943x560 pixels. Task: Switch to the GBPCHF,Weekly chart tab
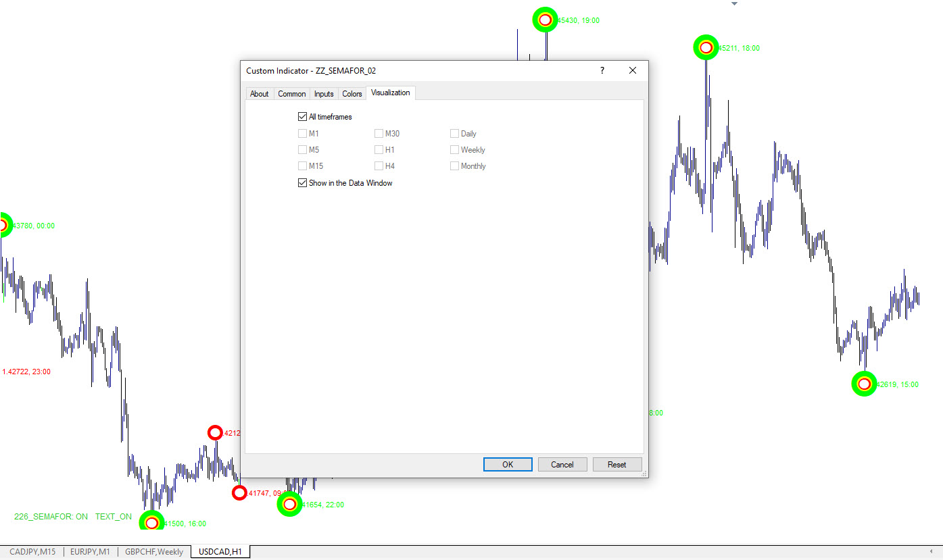click(x=154, y=552)
